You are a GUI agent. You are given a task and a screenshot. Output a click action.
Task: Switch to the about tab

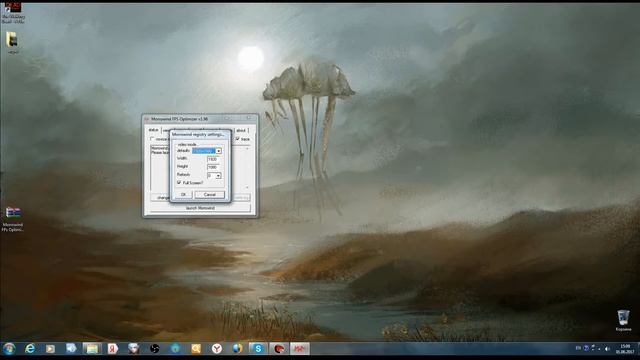tap(241, 131)
